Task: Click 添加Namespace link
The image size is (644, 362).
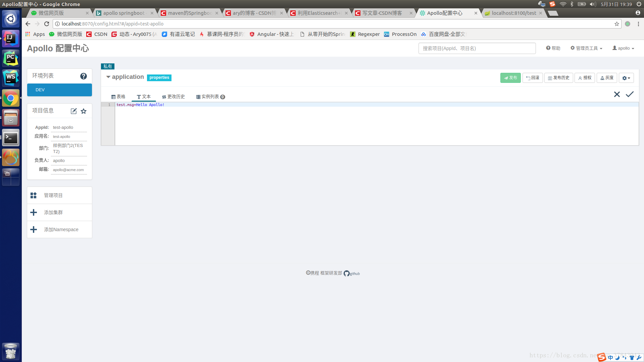Action: (x=61, y=229)
